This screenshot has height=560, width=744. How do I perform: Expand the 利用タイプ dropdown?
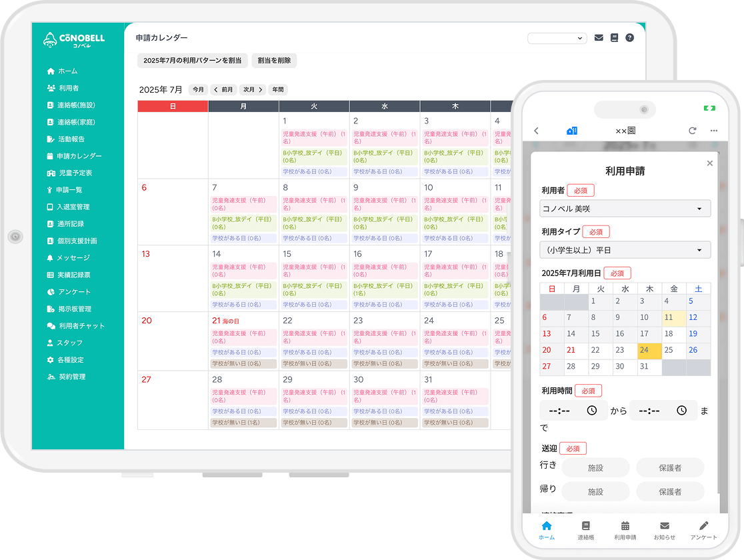click(x=625, y=250)
